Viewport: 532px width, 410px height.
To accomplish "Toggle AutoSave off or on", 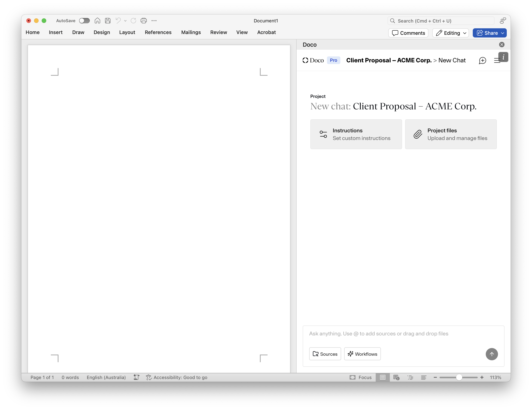I will (84, 21).
